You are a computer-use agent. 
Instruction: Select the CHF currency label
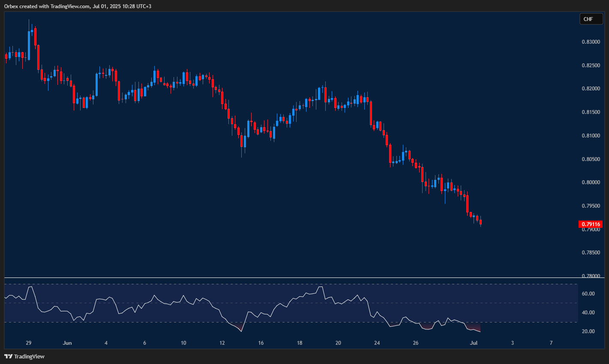tap(591, 19)
